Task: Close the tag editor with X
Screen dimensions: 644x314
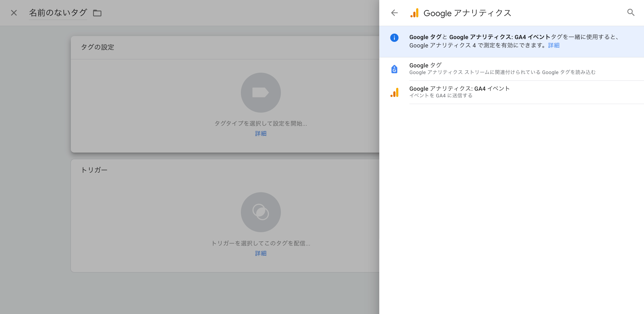Action: [14, 13]
